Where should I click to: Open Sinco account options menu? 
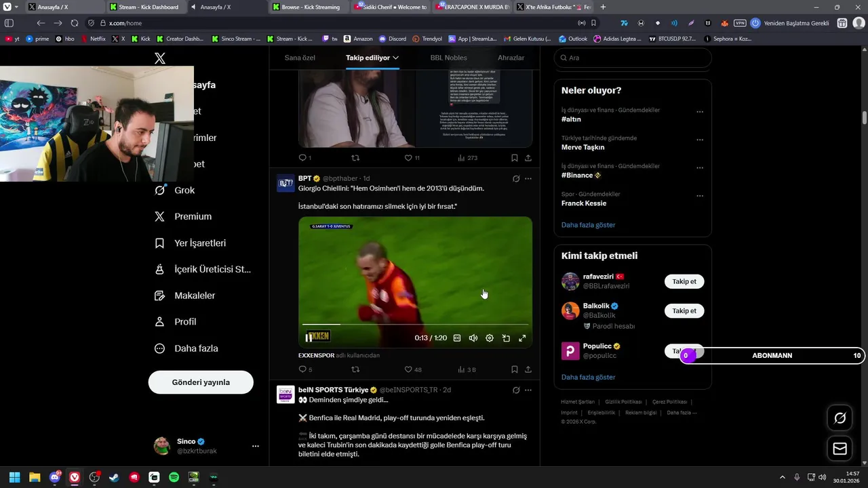click(x=256, y=446)
